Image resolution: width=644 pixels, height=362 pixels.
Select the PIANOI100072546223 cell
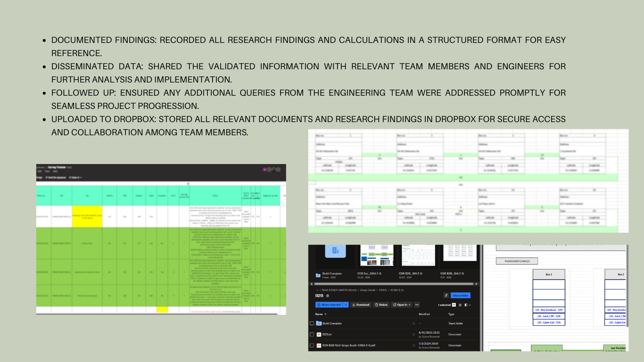tap(517, 261)
